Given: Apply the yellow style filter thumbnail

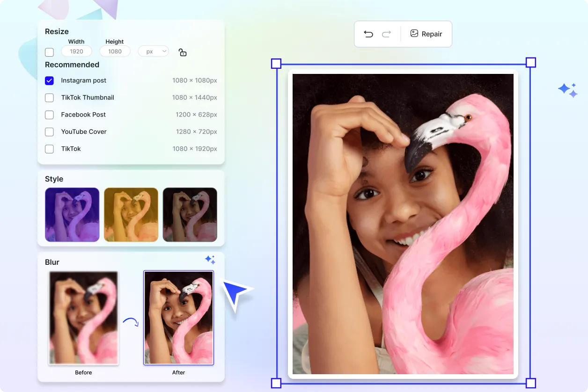Looking at the screenshot, I should [x=131, y=215].
